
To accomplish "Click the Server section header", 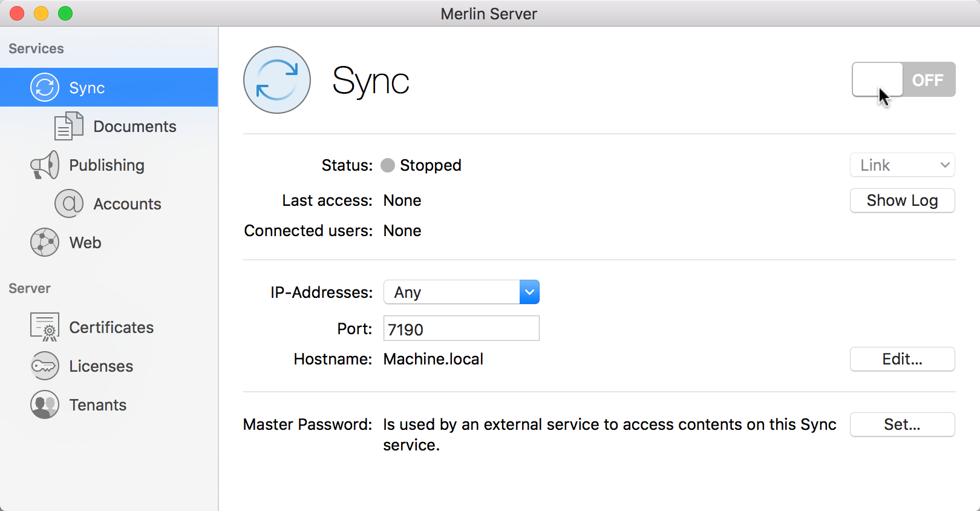I will click(30, 288).
